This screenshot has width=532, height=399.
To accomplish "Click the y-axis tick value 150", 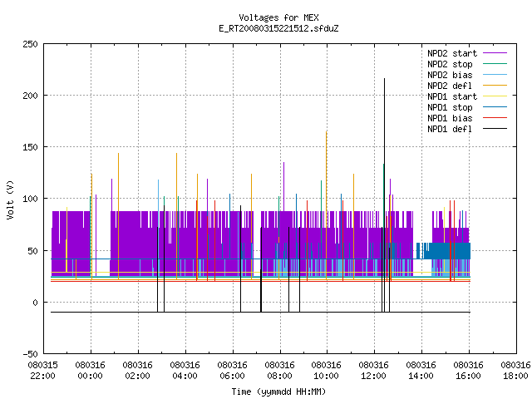I will 30,147.
